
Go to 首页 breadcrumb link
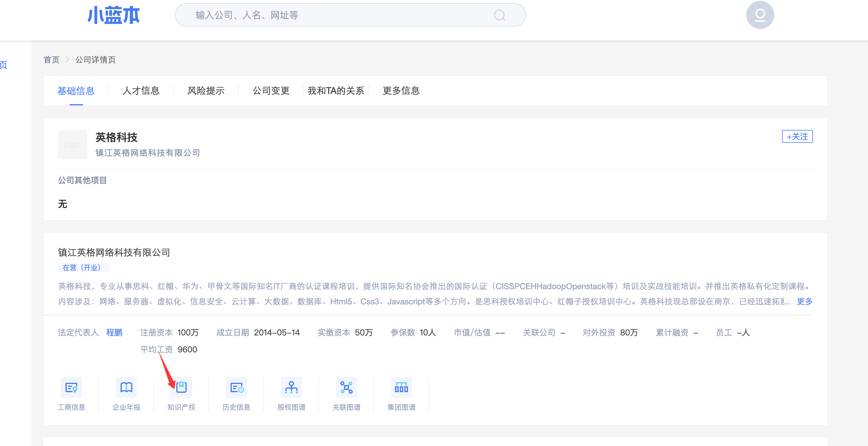coord(51,60)
